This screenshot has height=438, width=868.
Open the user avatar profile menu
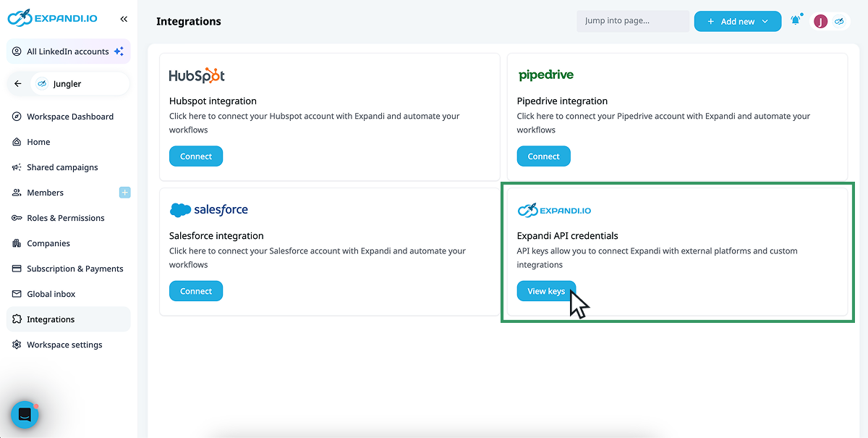(x=820, y=21)
